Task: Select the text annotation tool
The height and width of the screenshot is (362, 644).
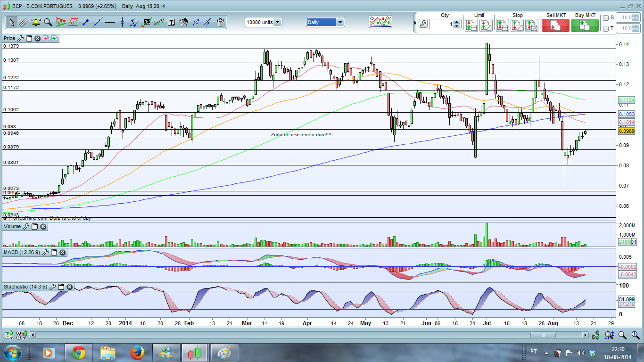Action: click(x=171, y=22)
